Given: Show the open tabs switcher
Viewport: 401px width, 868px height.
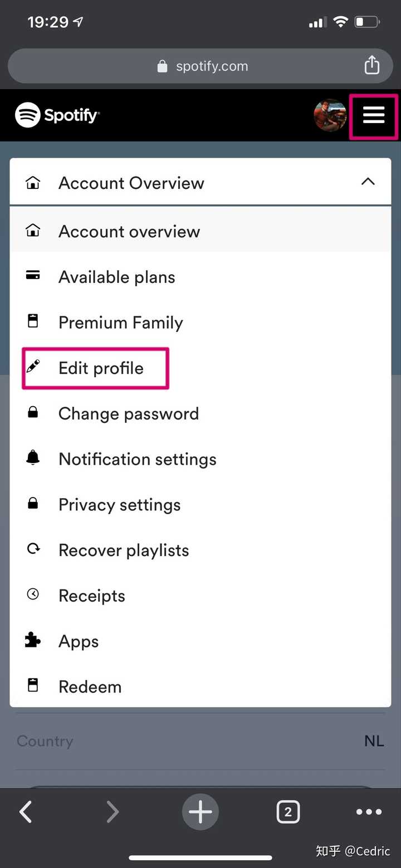Looking at the screenshot, I should point(288,812).
